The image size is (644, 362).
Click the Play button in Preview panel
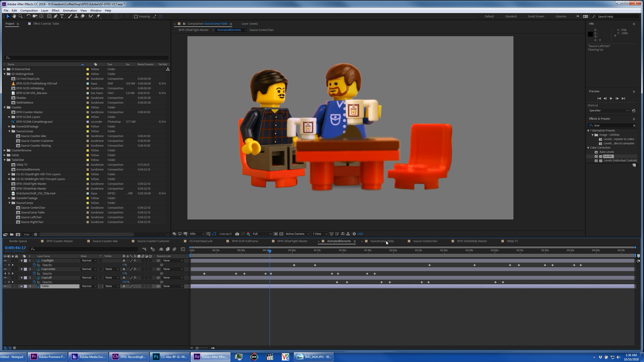[x=611, y=99]
